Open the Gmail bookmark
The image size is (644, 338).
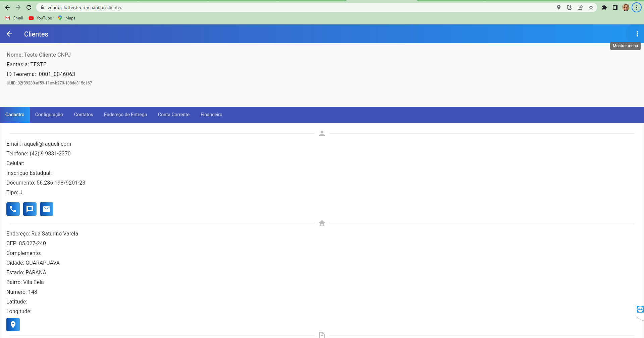tap(14, 18)
